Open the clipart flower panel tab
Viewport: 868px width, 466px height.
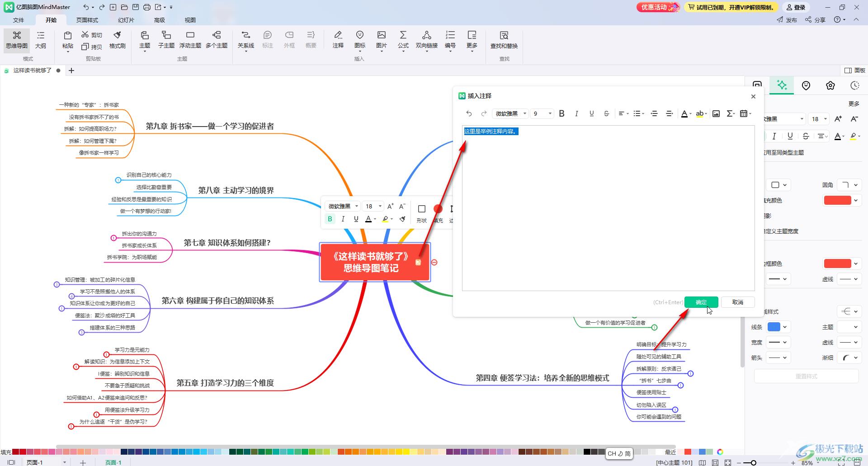[830, 85]
